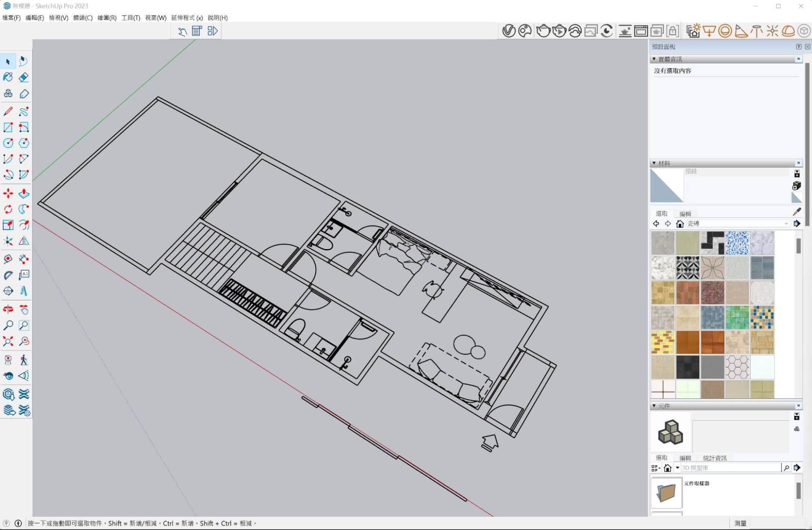Screen dimensions: 812x530
Task: Pick the Rectangle drawing tool
Action: [8, 127]
